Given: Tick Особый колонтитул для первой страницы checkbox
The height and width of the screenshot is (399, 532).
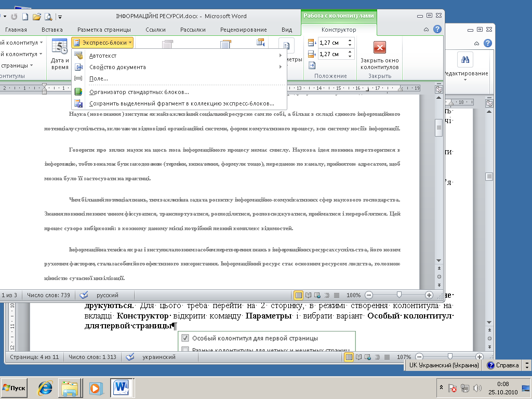Looking at the screenshot, I should click(185, 338).
